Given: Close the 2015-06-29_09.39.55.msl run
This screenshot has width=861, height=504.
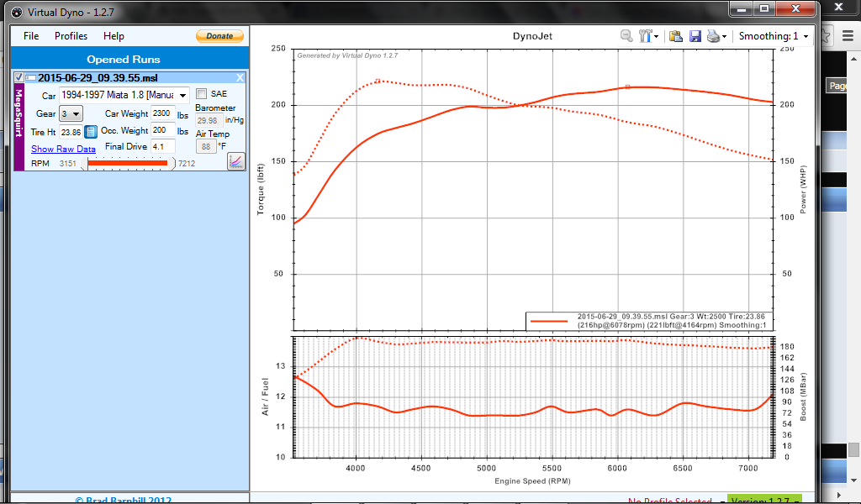Looking at the screenshot, I should click(x=240, y=78).
